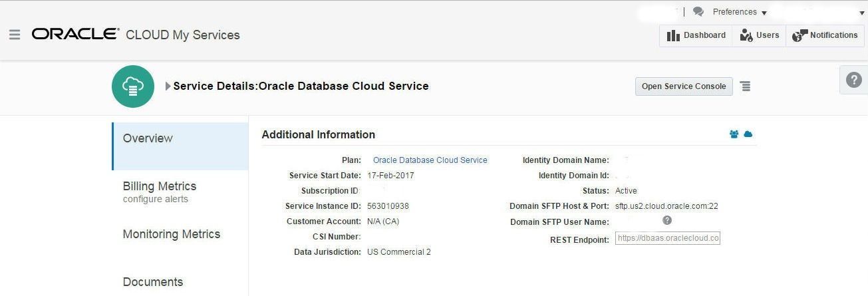Click the help icon beside Domain SFTP User Name
The width and height of the screenshot is (868, 296).
[667, 220]
